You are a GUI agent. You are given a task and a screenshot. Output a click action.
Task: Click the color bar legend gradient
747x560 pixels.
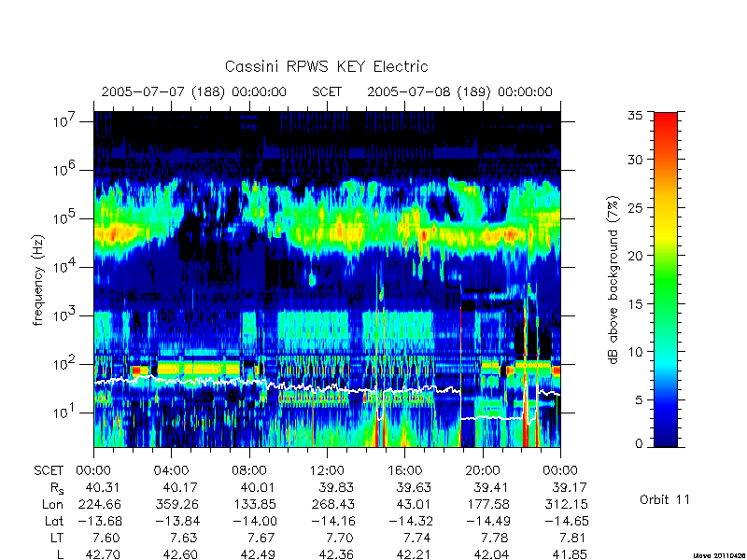click(x=666, y=279)
